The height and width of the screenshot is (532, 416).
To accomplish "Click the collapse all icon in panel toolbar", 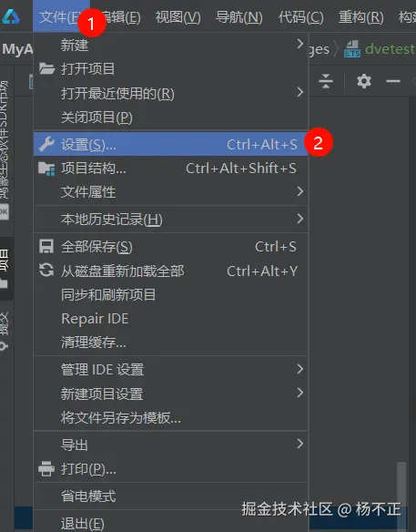I will pyautogui.click(x=326, y=81).
